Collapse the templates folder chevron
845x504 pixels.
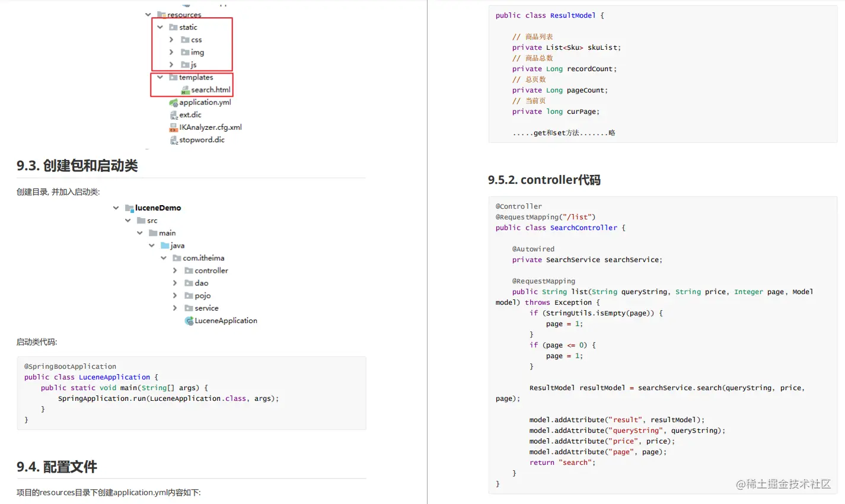coord(160,77)
